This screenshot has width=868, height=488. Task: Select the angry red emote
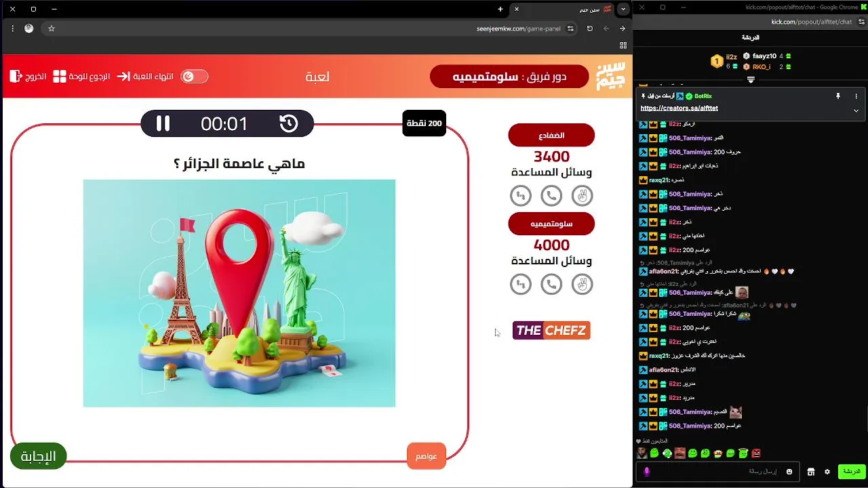(756, 453)
